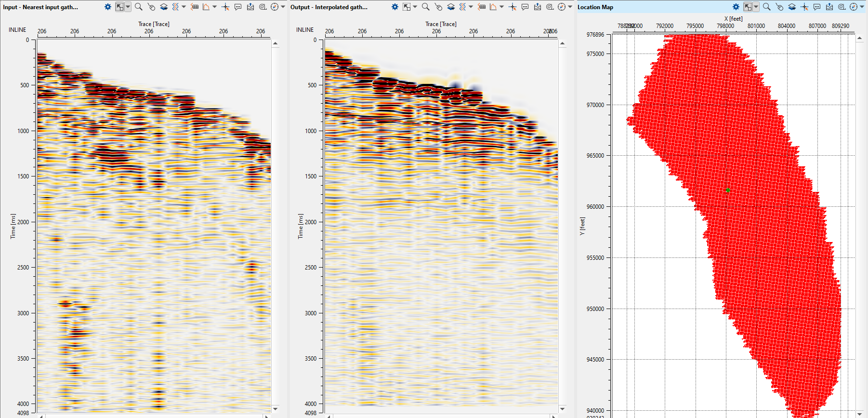The width and height of the screenshot is (868, 418).
Task: Select the Location Map panel title
Action: tap(595, 7)
